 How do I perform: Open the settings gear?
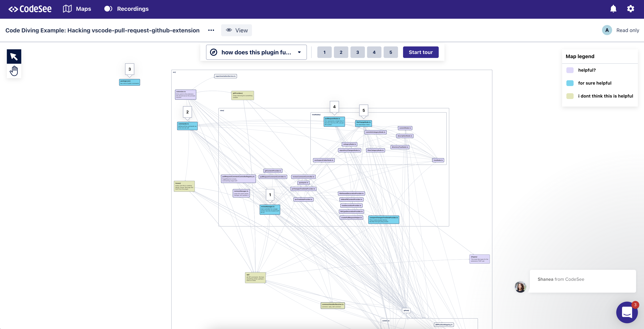[x=630, y=9]
